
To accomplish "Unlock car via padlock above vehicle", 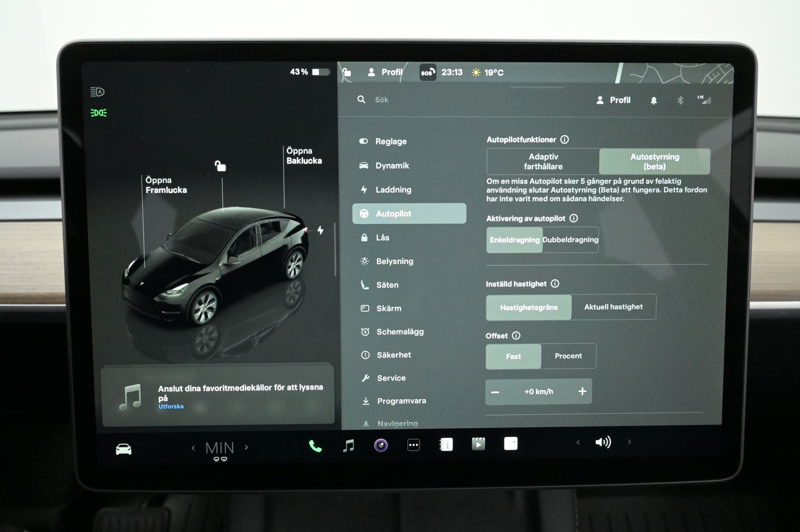I will click(x=220, y=166).
